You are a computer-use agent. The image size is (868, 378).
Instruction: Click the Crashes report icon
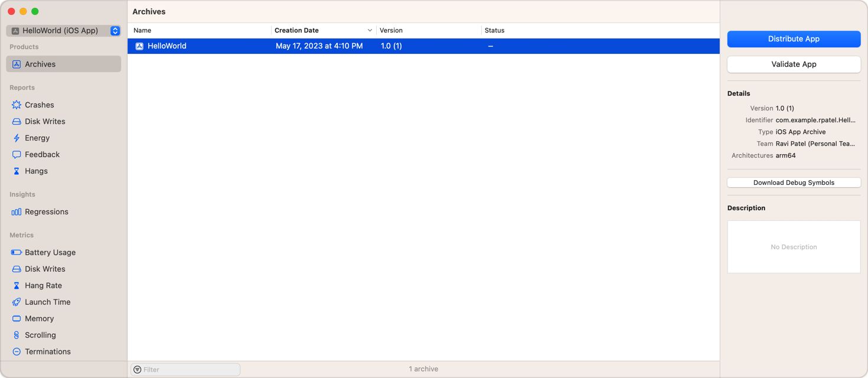[x=17, y=105]
